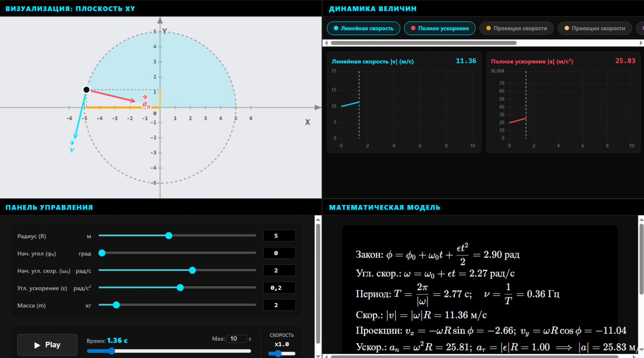Click the black point on the circle
Viewport: 644px width, 358px height.
[86, 89]
